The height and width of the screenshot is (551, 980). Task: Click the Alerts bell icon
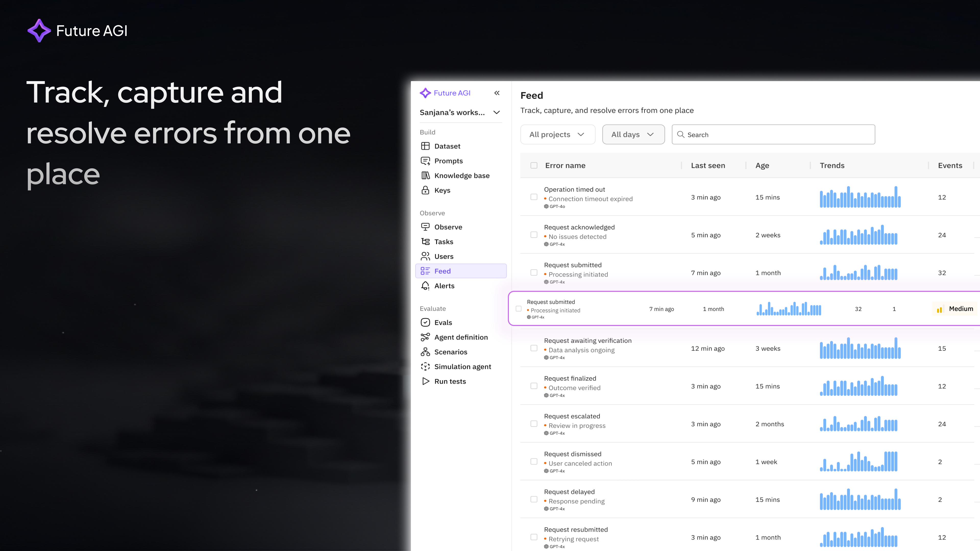425,286
